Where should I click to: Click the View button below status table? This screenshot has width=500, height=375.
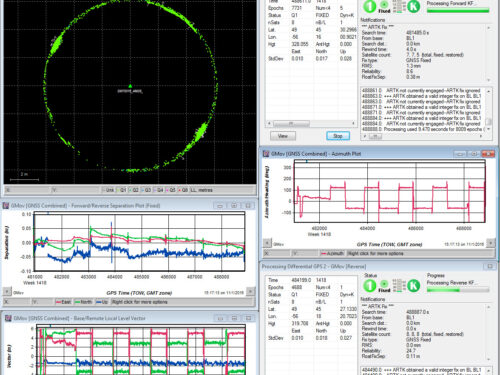[283, 136]
